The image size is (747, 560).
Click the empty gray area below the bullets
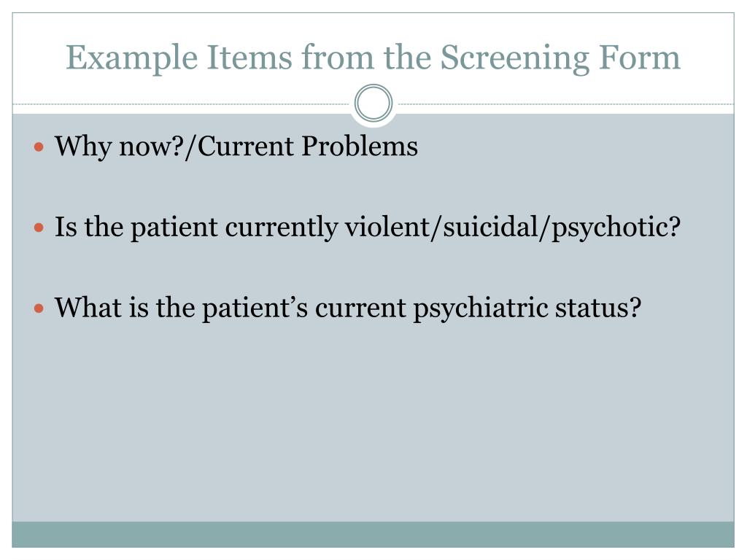373,423
